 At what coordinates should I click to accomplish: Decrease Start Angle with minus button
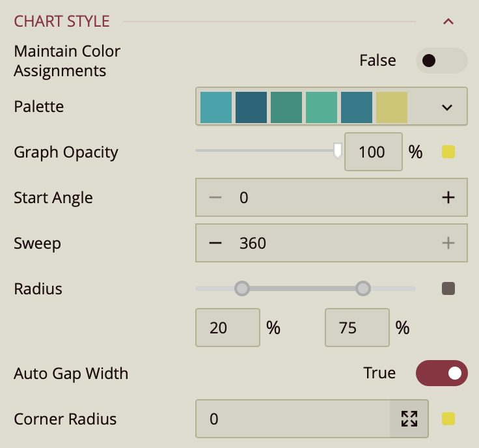215,198
